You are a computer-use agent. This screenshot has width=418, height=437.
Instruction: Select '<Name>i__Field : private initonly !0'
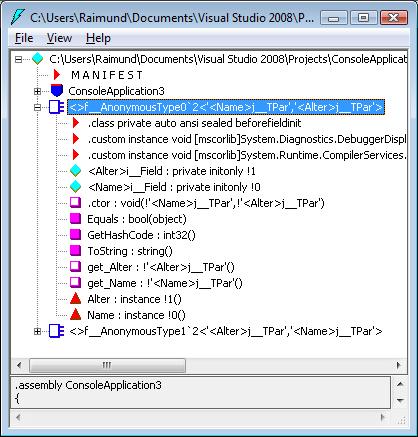174,187
